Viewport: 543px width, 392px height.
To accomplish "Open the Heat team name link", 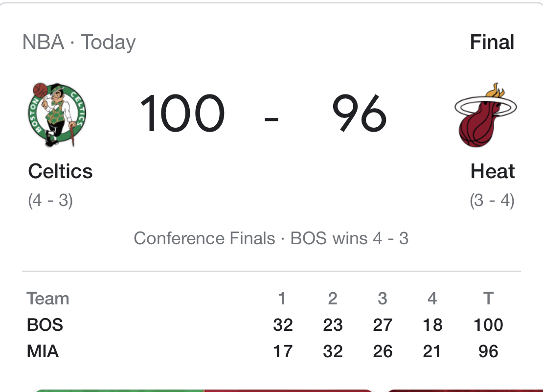I will (493, 171).
